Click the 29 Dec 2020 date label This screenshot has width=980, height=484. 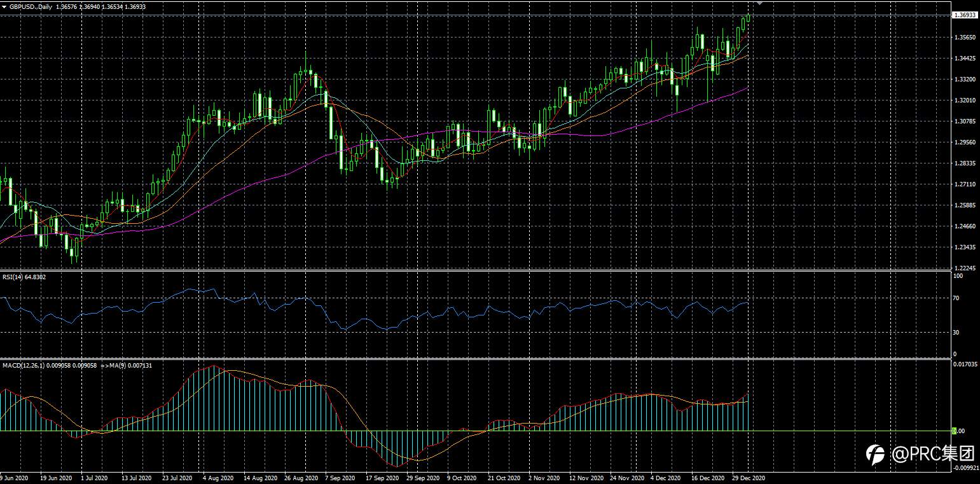pos(748,478)
